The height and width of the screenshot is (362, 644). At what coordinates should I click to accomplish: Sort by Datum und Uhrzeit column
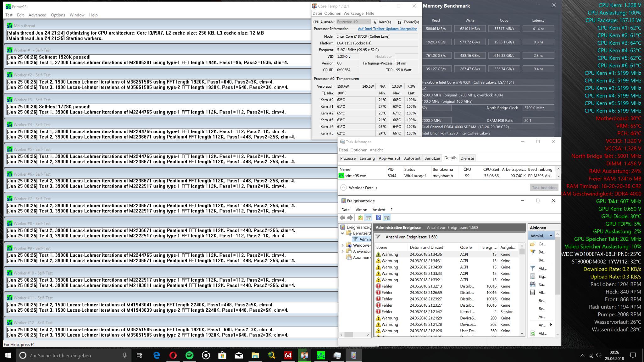pyautogui.click(x=433, y=247)
